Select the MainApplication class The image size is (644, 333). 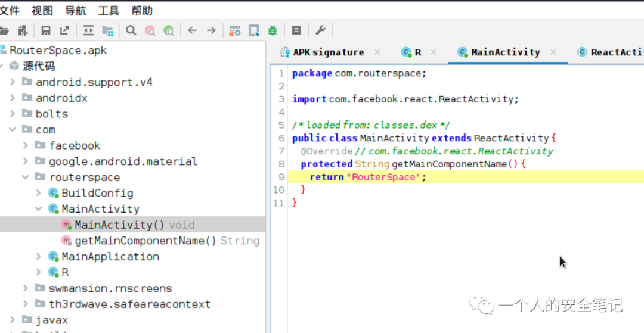click(110, 257)
